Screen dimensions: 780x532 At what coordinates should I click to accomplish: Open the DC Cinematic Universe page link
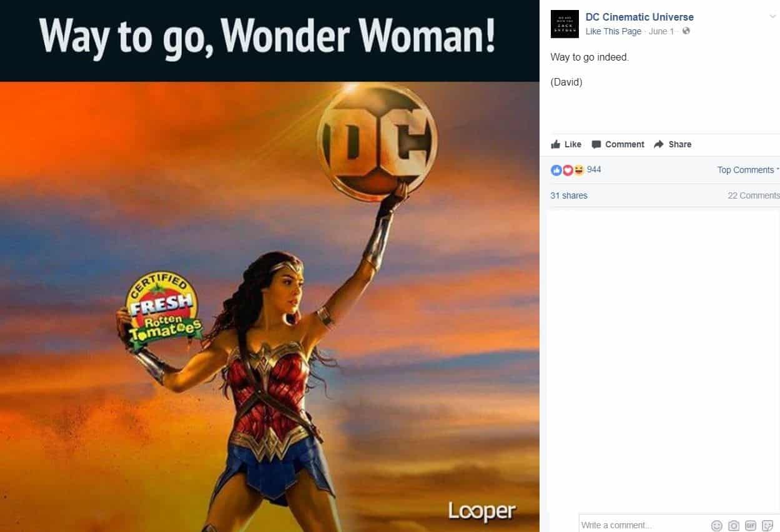(x=639, y=17)
